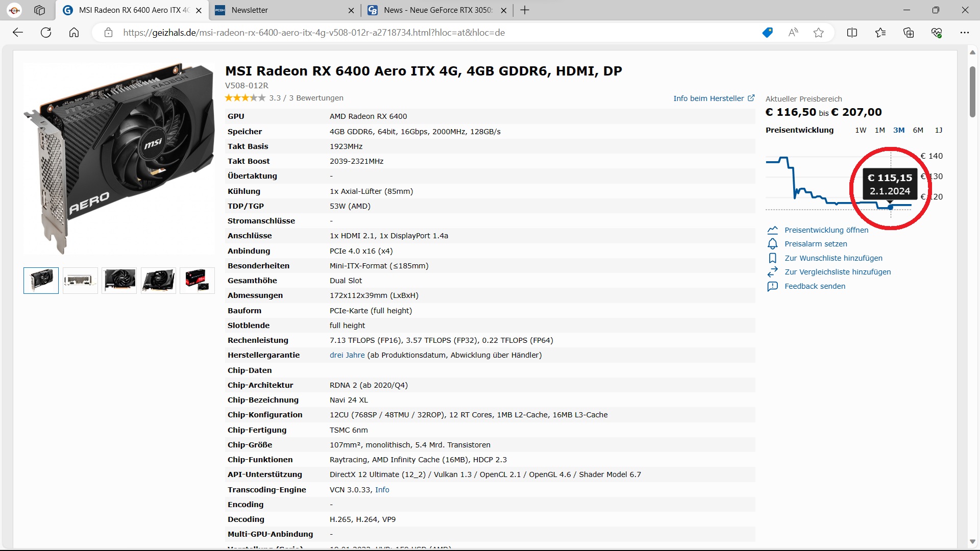This screenshot has height=551, width=980.
Task: Open the Collections icon in toolbar
Action: click(x=909, y=33)
